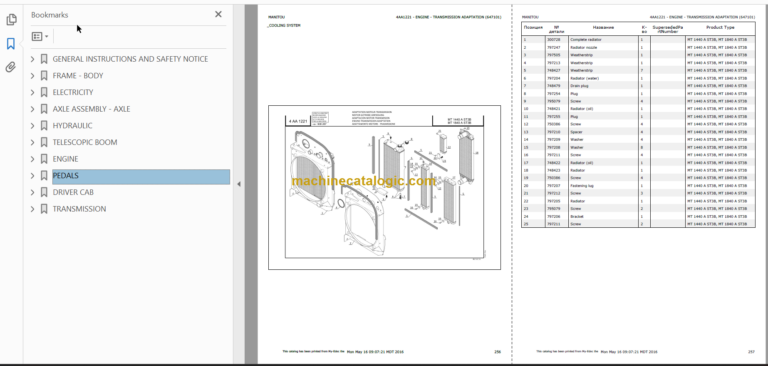Close the Bookmarks panel
The height and width of the screenshot is (366, 768).
click(x=218, y=14)
